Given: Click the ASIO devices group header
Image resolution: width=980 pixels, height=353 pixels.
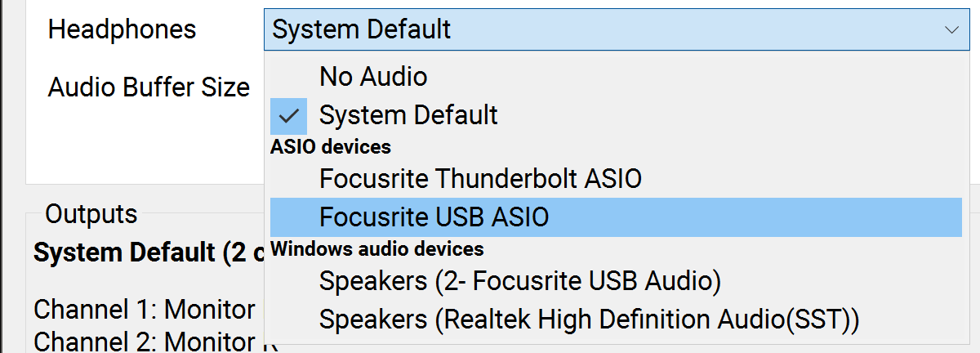Looking at the screenshot, I should [331, 147].
